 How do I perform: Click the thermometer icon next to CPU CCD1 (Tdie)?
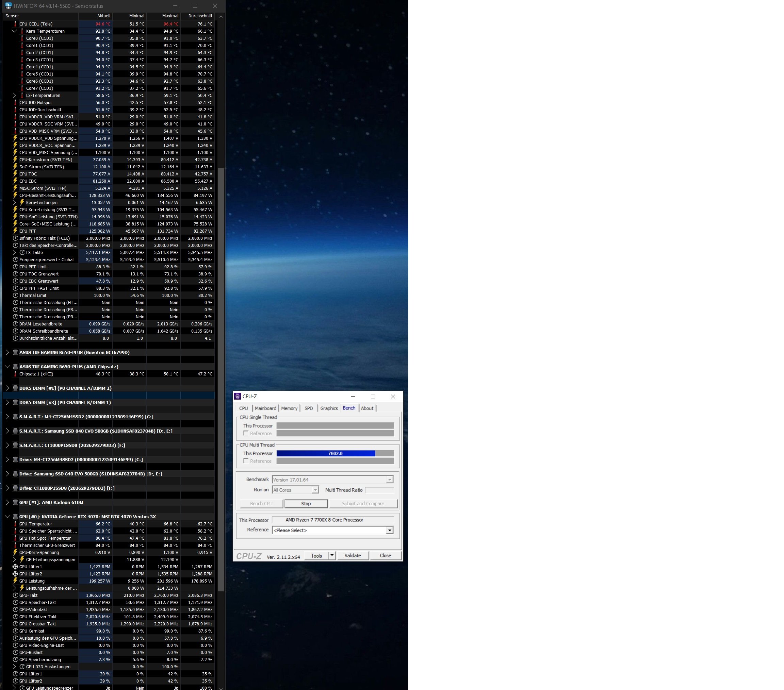(15, 24)
